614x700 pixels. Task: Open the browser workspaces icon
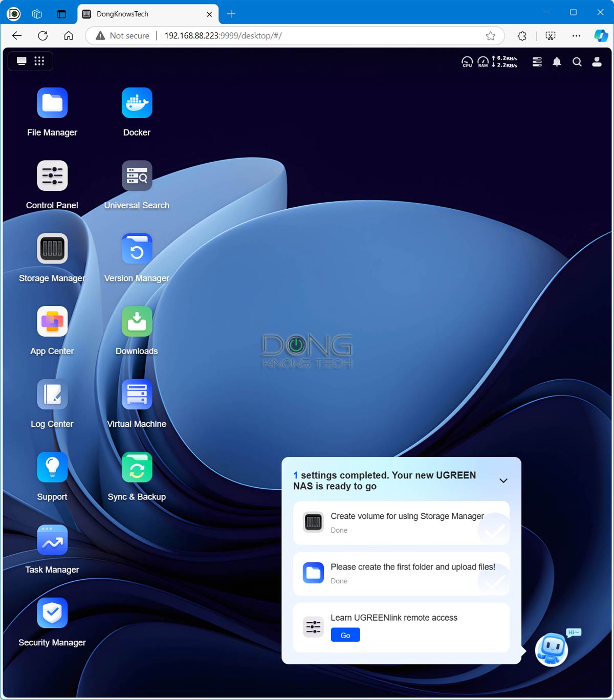(x=37, y=14)
